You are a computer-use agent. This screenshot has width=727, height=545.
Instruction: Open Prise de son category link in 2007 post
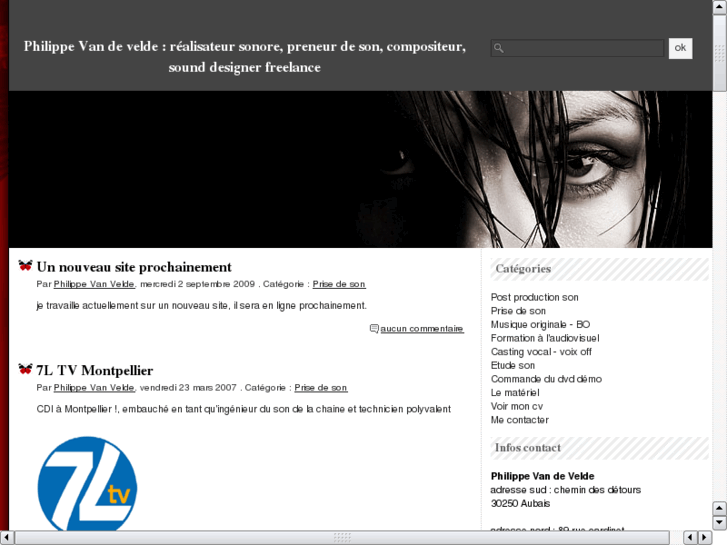point(321,388)
